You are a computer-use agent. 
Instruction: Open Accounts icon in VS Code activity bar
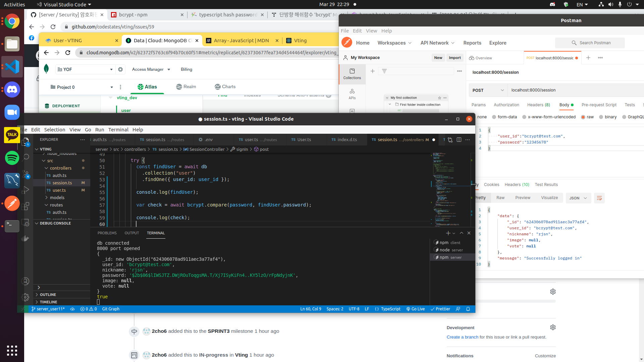pos(25,281)
